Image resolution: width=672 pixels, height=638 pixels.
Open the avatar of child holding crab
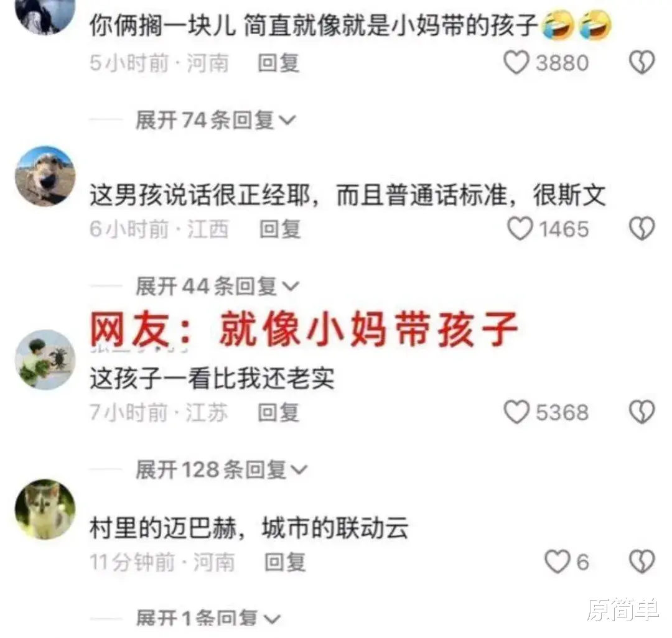pos(45,359)
